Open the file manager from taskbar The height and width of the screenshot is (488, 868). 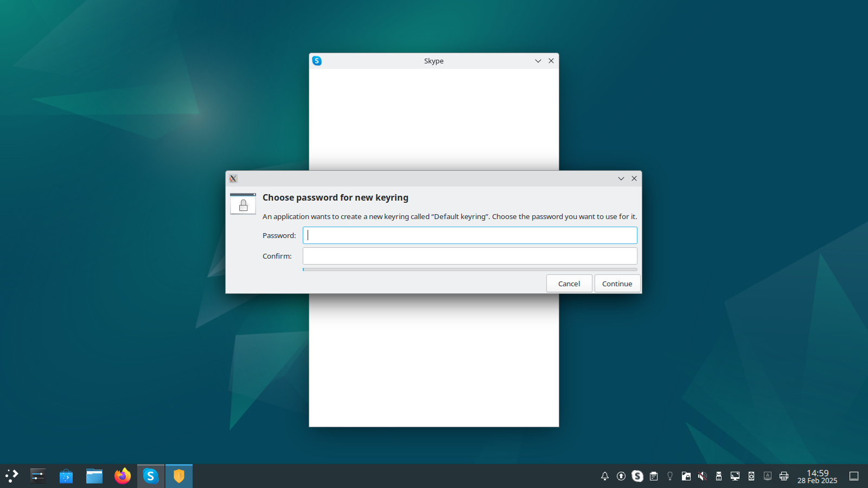pyautogui.click(x=94, y=476)
